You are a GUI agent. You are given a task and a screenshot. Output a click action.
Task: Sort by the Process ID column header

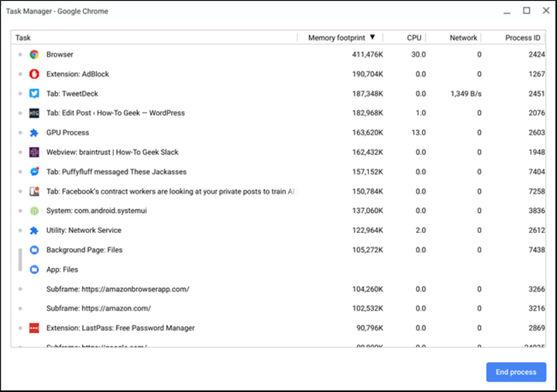(x=513, y=38)
